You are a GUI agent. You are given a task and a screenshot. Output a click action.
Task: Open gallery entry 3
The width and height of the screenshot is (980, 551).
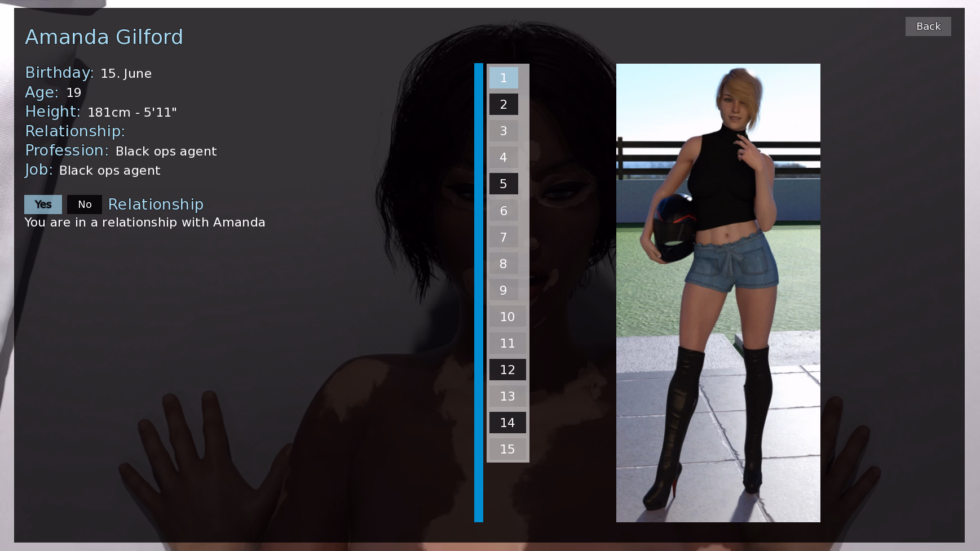coord(504,131)
